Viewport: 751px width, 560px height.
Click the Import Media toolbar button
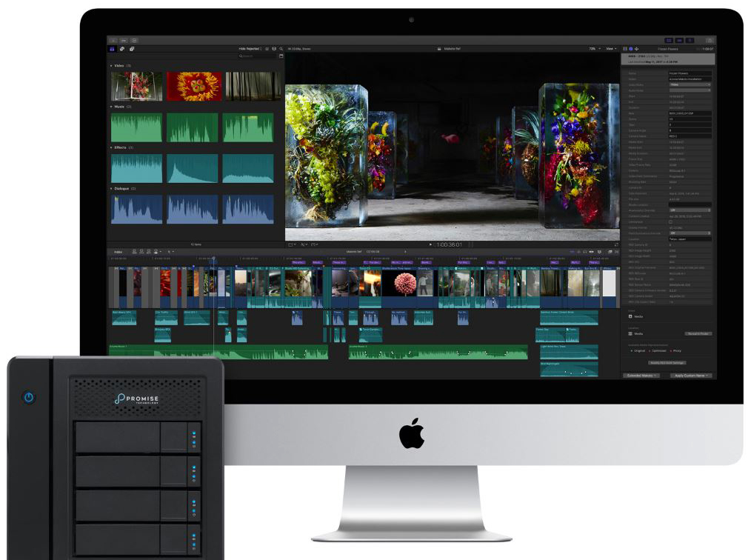(x=113, y=41)
